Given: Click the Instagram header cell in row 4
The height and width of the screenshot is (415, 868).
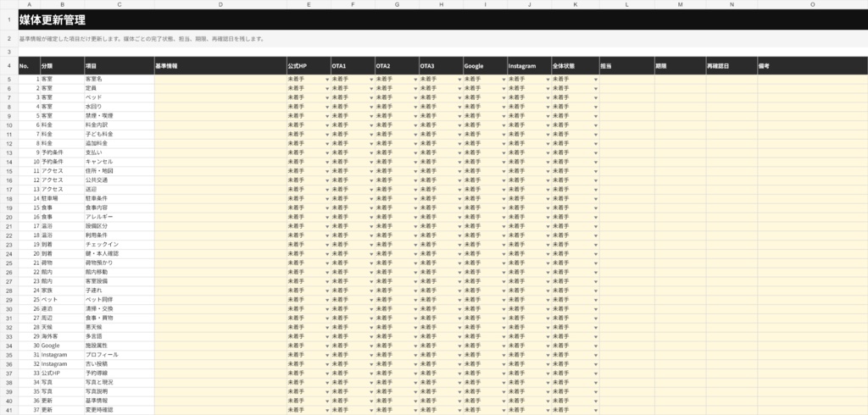Looking at the screenshot, I should [529, 66].
